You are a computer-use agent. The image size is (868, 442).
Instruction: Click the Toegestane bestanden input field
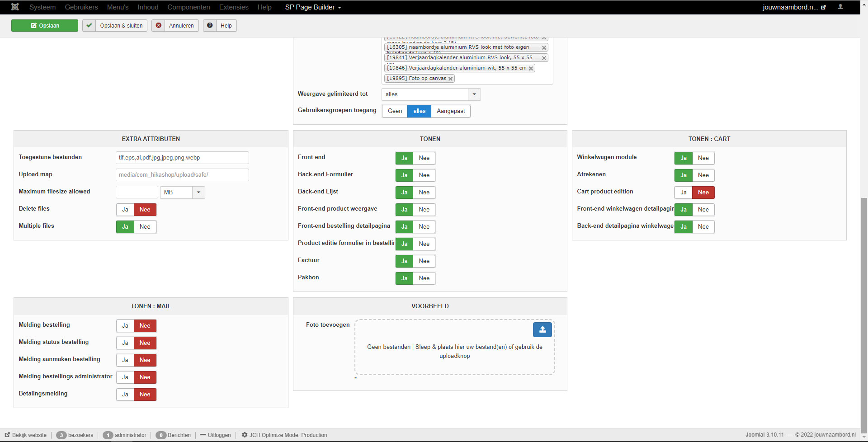click(x=182, y=158)
